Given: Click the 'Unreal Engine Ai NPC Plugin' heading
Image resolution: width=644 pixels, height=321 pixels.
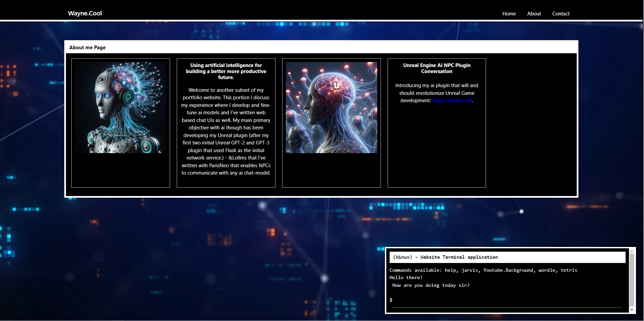Looking at the screenshot, I should (x=436, y=68).
